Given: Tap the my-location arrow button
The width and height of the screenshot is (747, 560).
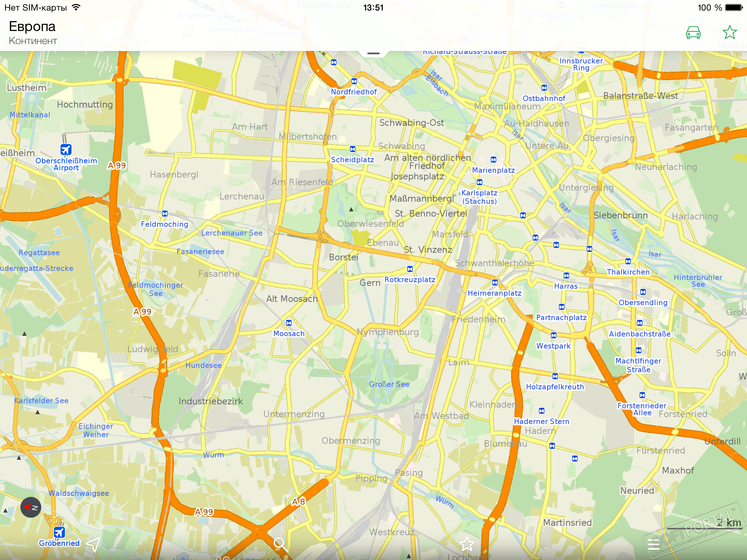Looking at the screenshot, I should 93,545.
